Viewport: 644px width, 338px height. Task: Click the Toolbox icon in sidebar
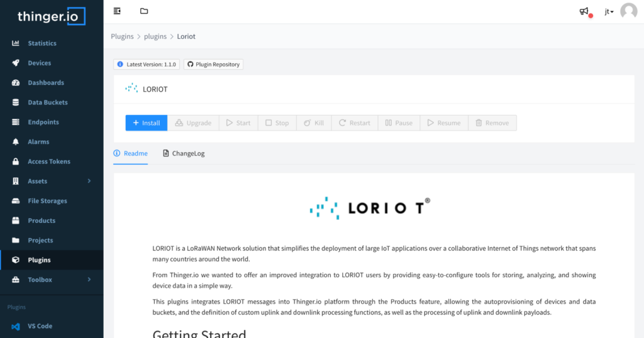[x=16, y=280]
